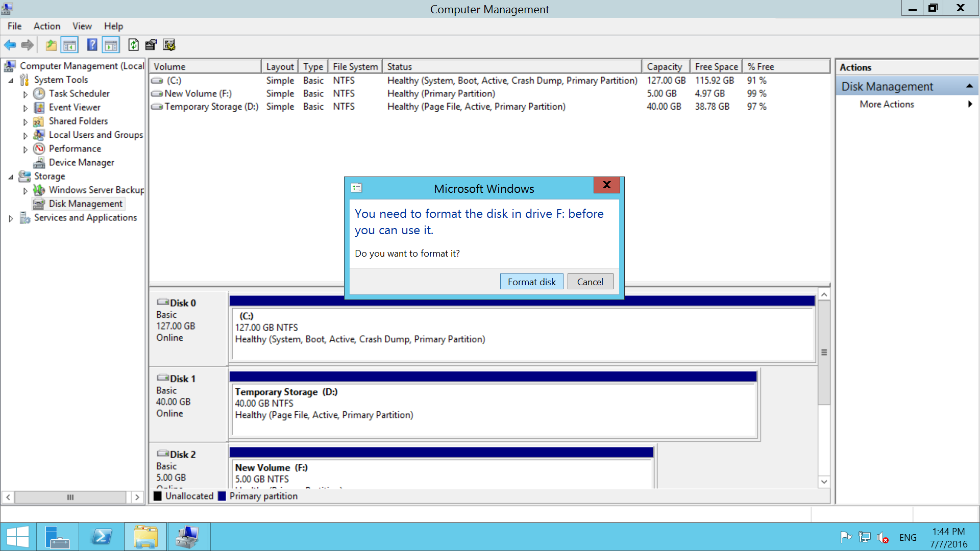The image size is (980, 551).
Task: Click the muted volume tray icon
Action: tap(883, 537)
